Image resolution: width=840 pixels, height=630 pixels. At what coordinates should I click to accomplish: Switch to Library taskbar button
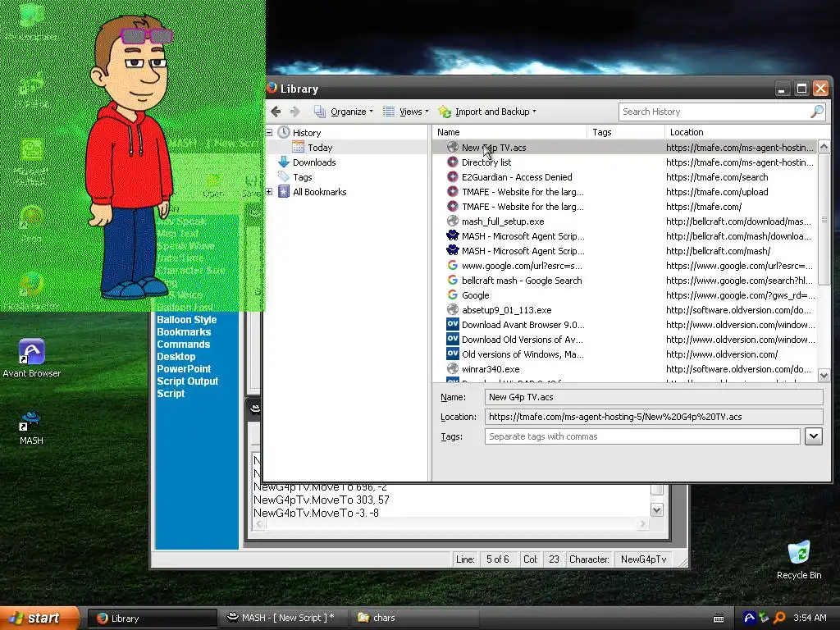point(152,619)
